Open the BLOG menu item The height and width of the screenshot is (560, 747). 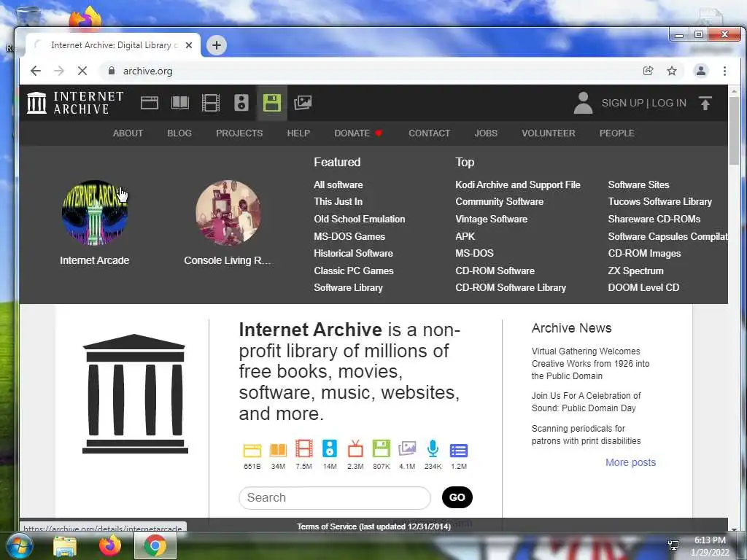point(179,133)
